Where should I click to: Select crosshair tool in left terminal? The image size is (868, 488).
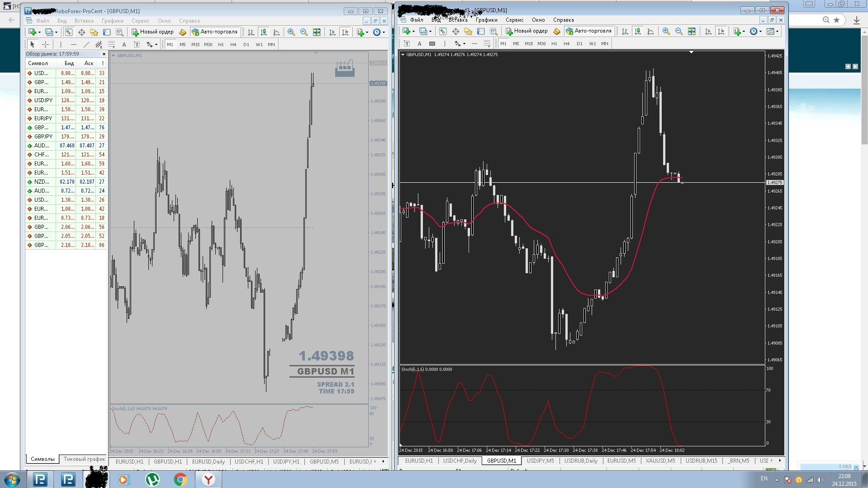[45, 44]
